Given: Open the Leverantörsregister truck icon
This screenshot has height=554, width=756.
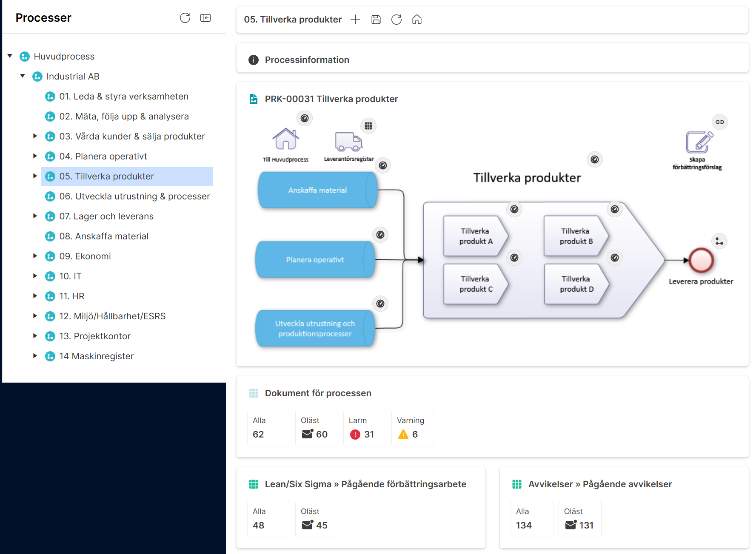Looking at the screenshot, I should click(348, 142).
